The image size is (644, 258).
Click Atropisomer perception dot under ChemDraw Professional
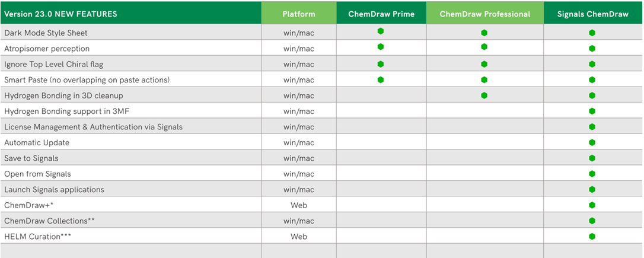(484, 47)
